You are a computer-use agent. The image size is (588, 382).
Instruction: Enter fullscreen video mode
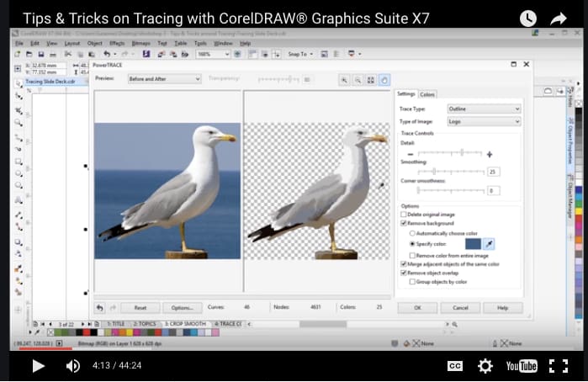[x=559, y=366]
